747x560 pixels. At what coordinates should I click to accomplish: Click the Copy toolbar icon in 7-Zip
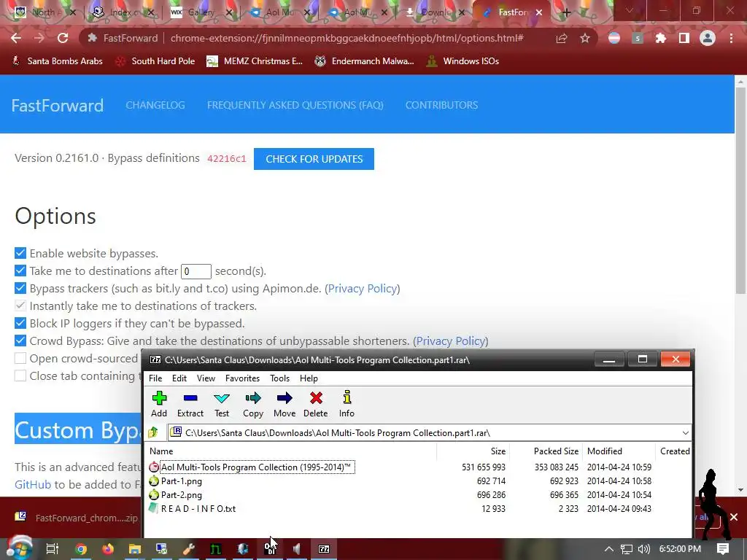[253, 404]
